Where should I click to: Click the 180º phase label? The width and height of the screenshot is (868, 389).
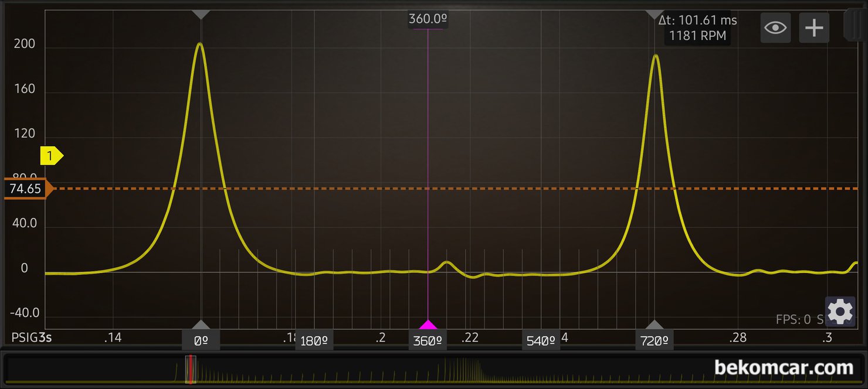click(x=314, y=340)
